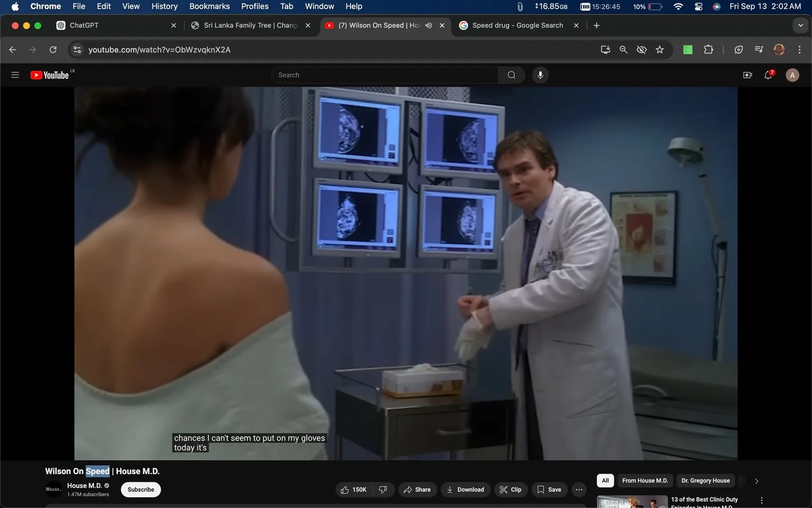Screen dimensions: 812x508
Task: Open the Bookmarks menu in the menu bar
Action: 209,6
